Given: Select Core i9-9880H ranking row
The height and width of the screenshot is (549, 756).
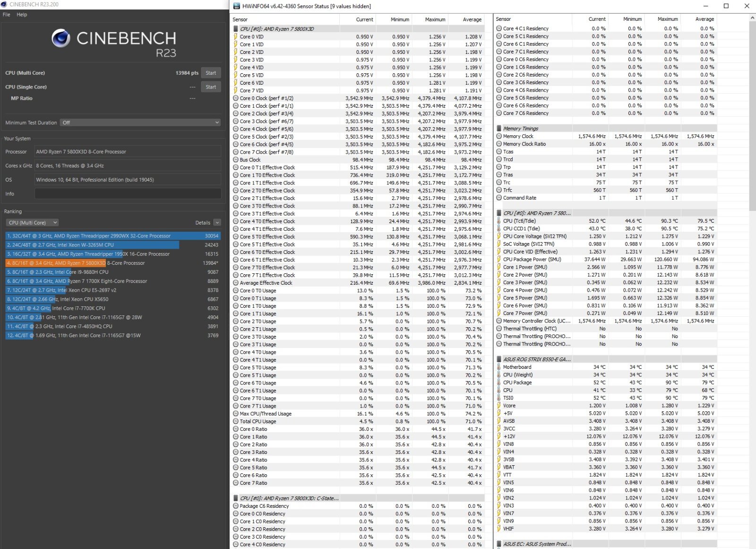Looking at the screenshot, I should pyautogui.click(x=113, y=272).
